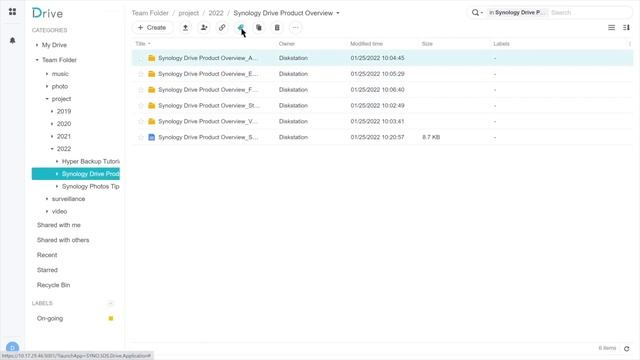Screen dimensions: 640x360
Task: Click folder icon of Synology Drive Product Overview_V
Action: click(151, 122)
